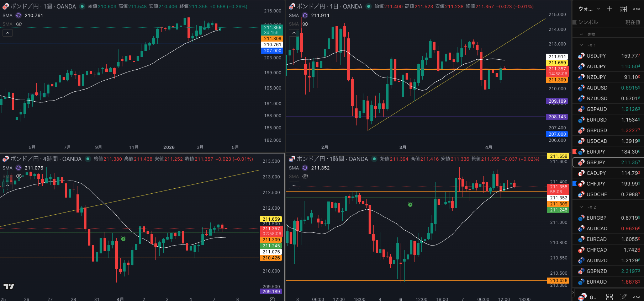Screen dimensions: 644x301
Task: Click the TradingView logo in 4-hour chart
Action: pos(9,286)
